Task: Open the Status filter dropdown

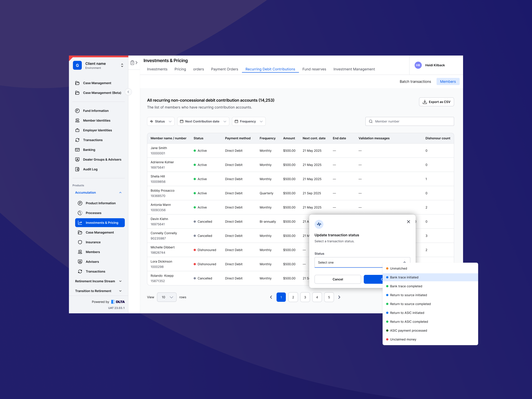Action: point(161,121)
